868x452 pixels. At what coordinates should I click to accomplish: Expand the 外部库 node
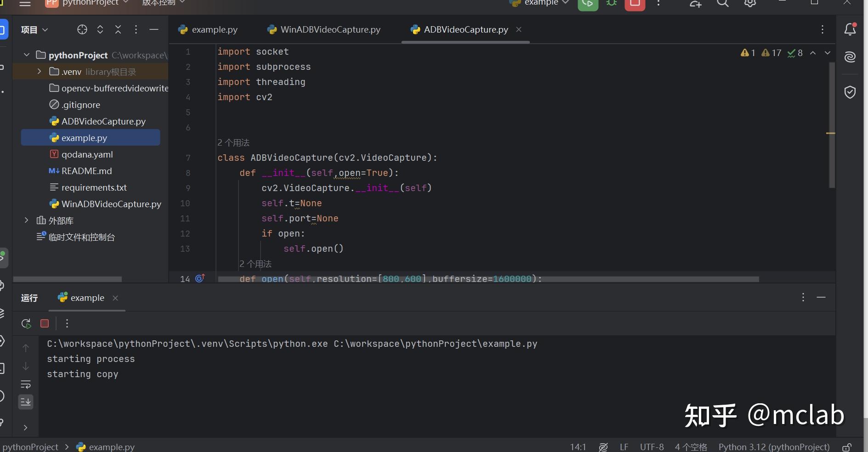(26, 220)
